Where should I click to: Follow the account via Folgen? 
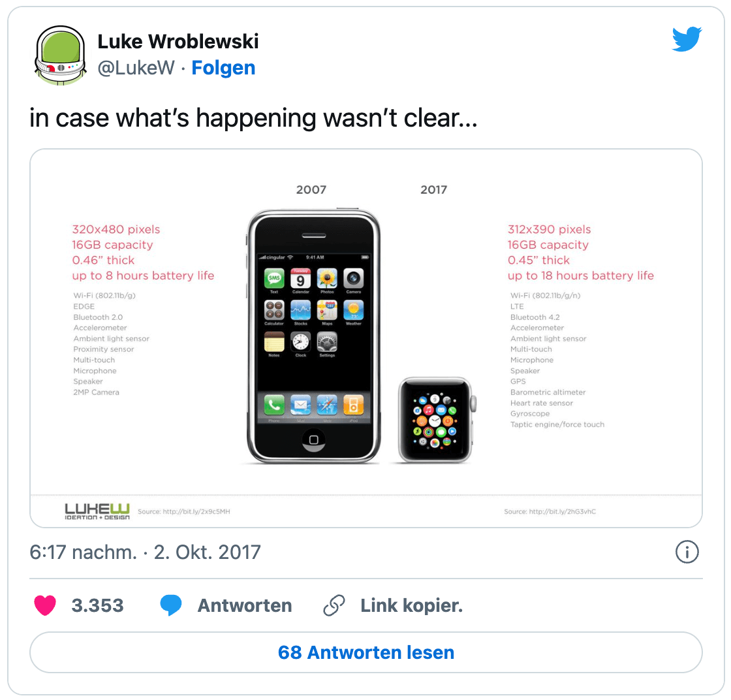tap(223, 68)
